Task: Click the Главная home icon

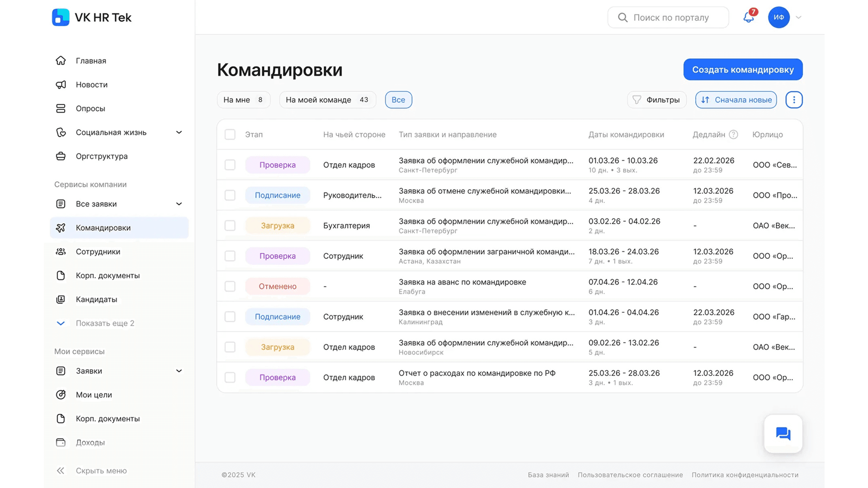Action: tap(61, 61)
